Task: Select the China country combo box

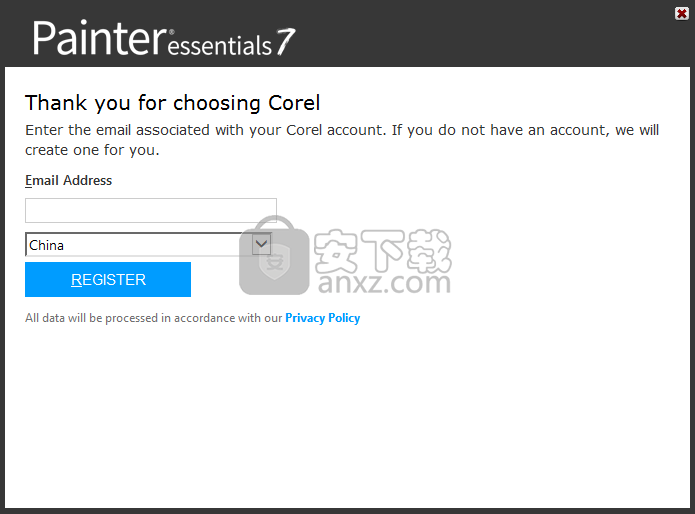Action: 148,244
